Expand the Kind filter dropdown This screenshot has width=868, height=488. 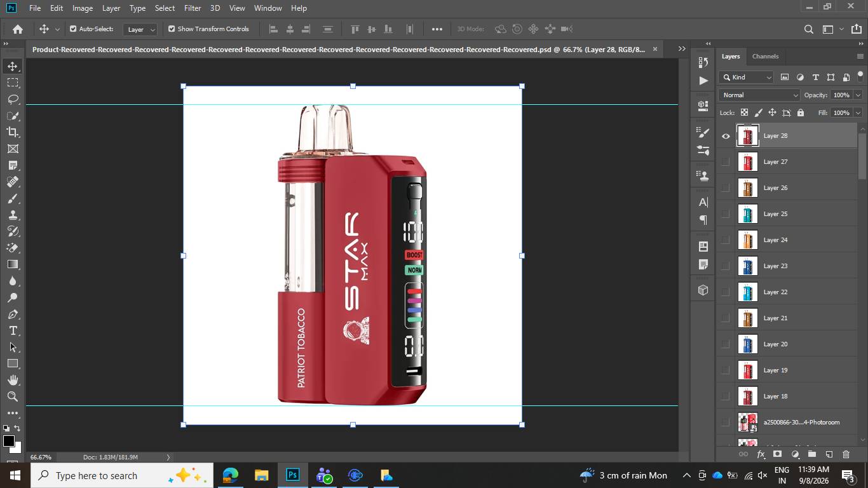(x=746, y=77)
